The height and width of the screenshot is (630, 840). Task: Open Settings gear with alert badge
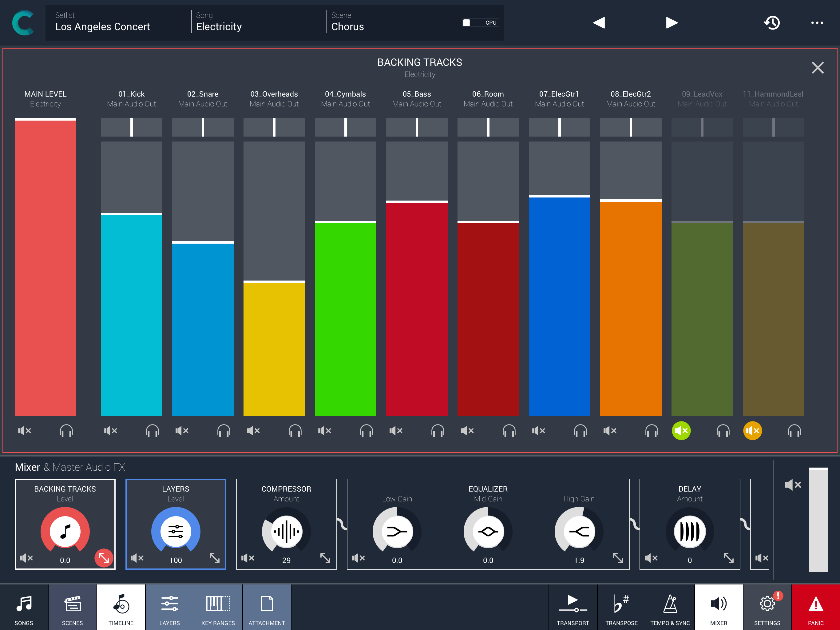(767, 607)
